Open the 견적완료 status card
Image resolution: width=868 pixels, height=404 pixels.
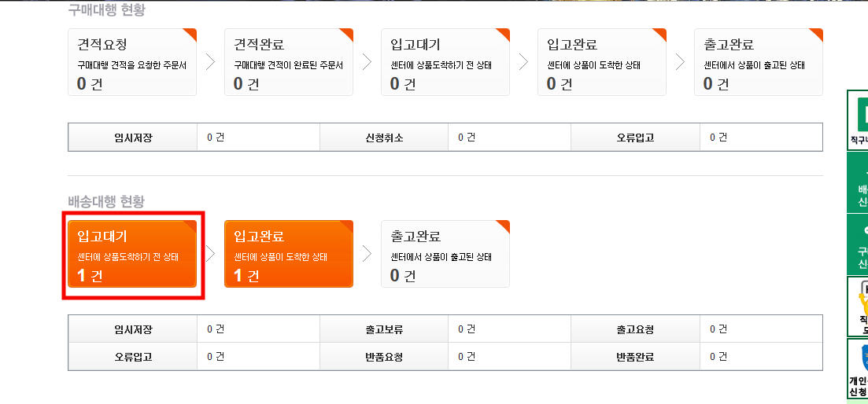point(288,62)
